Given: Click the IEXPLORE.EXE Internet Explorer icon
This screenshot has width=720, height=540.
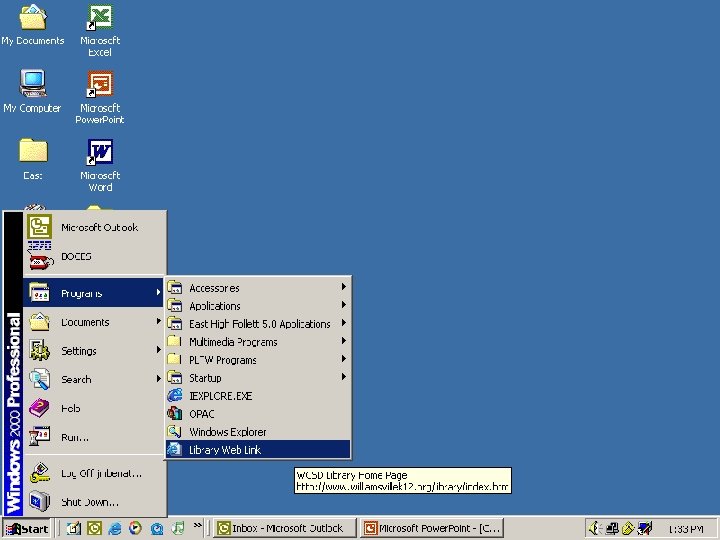Looking at the screenshot, I should click(x=174, y=395).
